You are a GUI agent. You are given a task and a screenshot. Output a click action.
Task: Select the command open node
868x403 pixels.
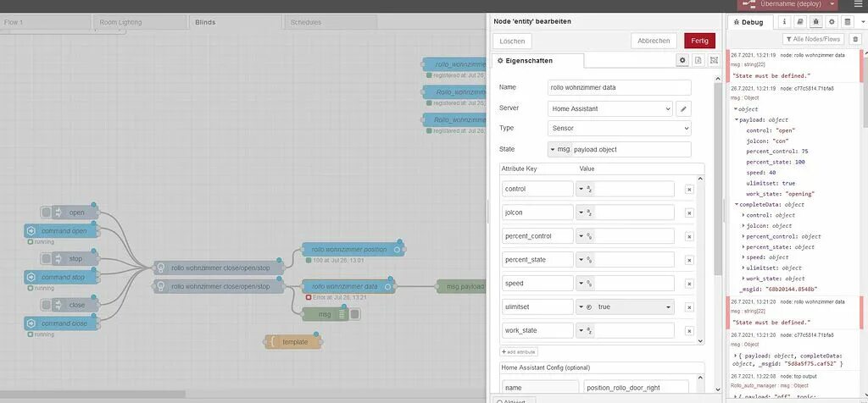coord(61,230)
